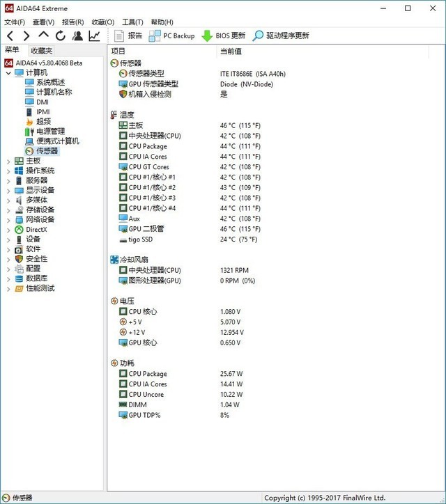The height and width of the screenshot is (504, 446).
Task: Open the 文件(F) menu
Action: coord(15,22)
